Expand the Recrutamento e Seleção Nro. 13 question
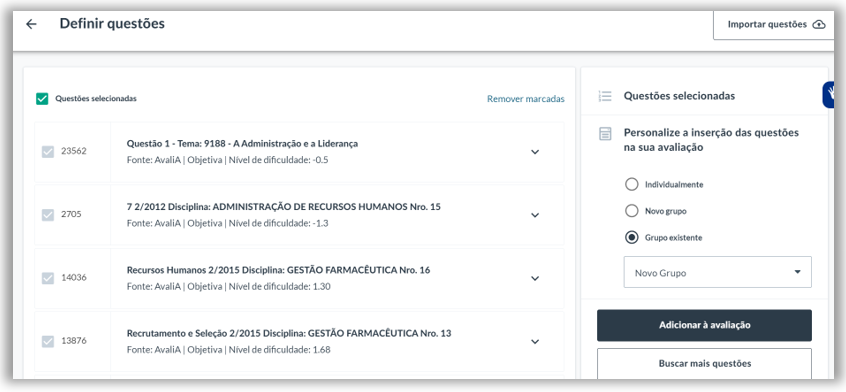Image resolution: width=846 pixels, height=392 pixels. (535, 341)
